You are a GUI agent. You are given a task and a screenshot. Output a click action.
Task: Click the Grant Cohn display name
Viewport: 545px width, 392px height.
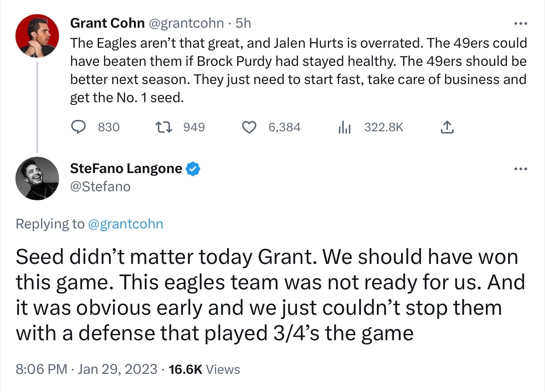coord(107,23)
